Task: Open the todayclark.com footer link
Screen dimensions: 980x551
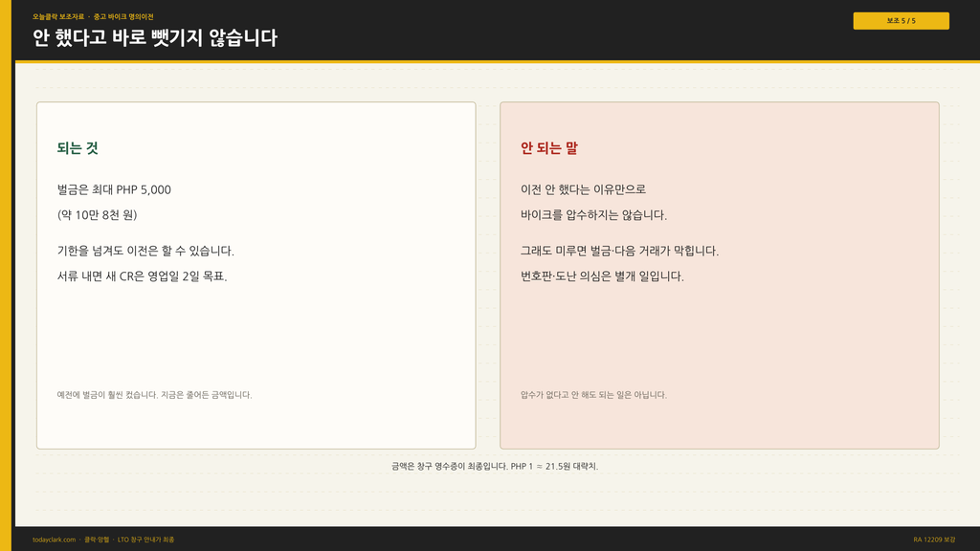Action: (x=54, y=540)
